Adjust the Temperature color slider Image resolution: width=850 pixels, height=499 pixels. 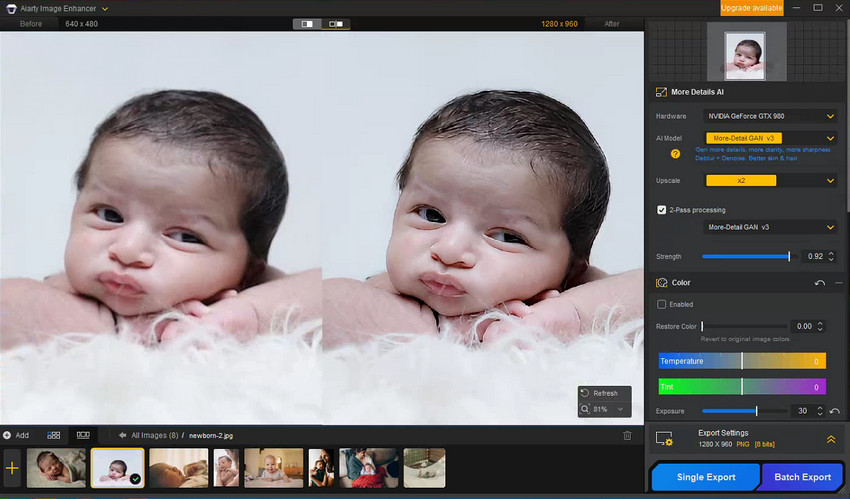742,361
